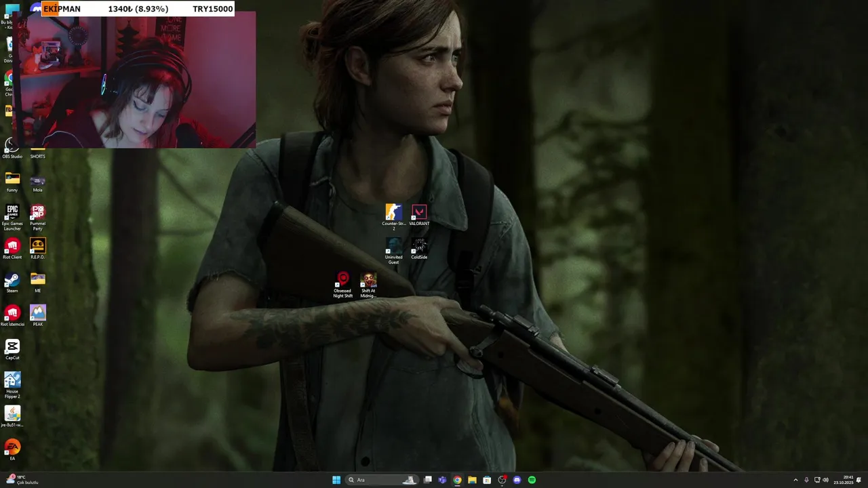Launch Epic Games Launcher shortcut
This screenshot has height=488, width=868.
[12, 218]
